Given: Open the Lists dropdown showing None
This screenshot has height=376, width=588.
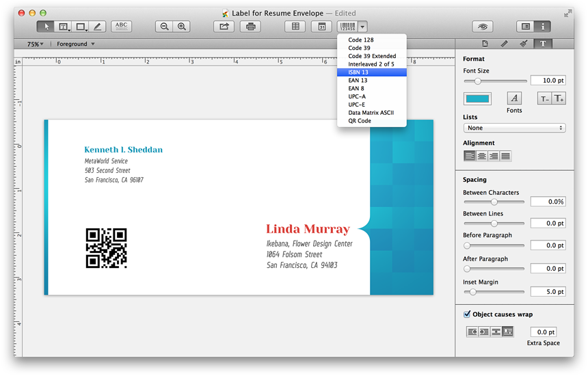Looking at the screenshot, I should coord(514,128).
